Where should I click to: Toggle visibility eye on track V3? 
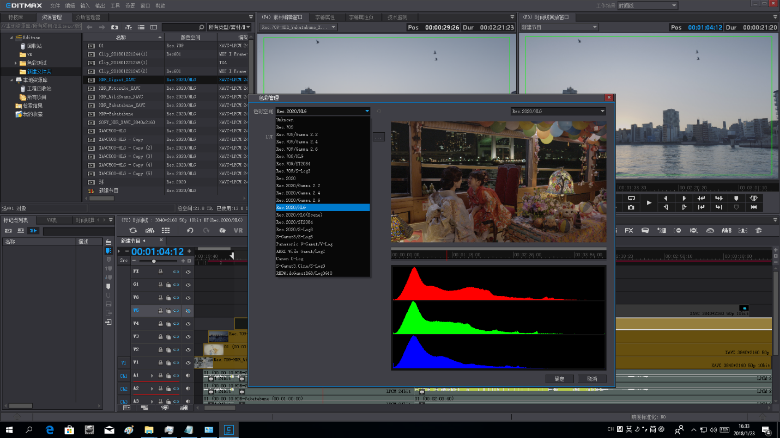point(188,337)
